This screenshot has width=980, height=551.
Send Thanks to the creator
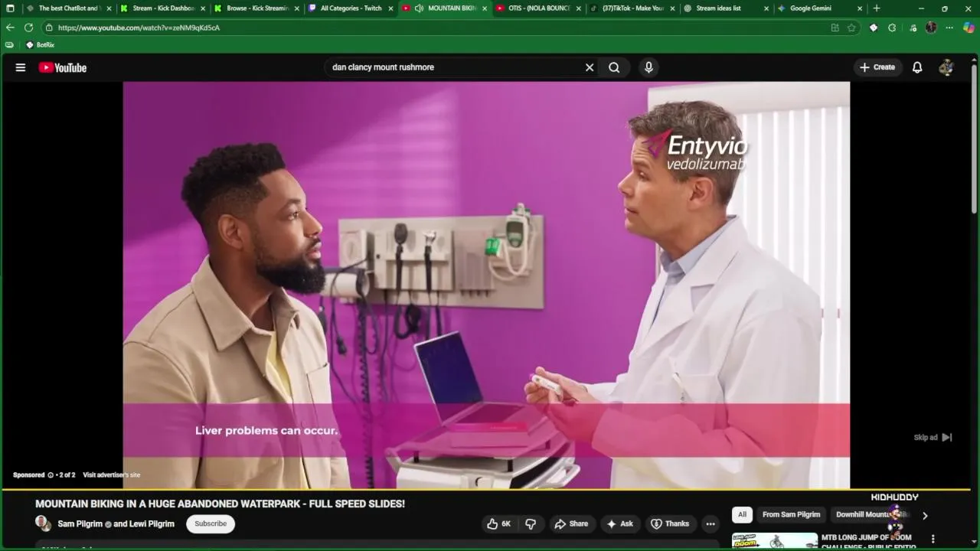point(670,523)
